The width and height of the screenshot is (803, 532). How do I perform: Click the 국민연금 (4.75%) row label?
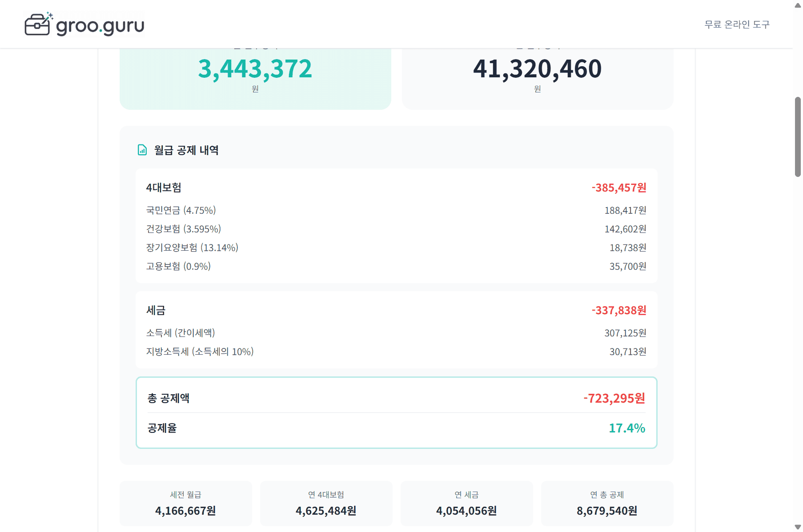[x=181, y=210]
